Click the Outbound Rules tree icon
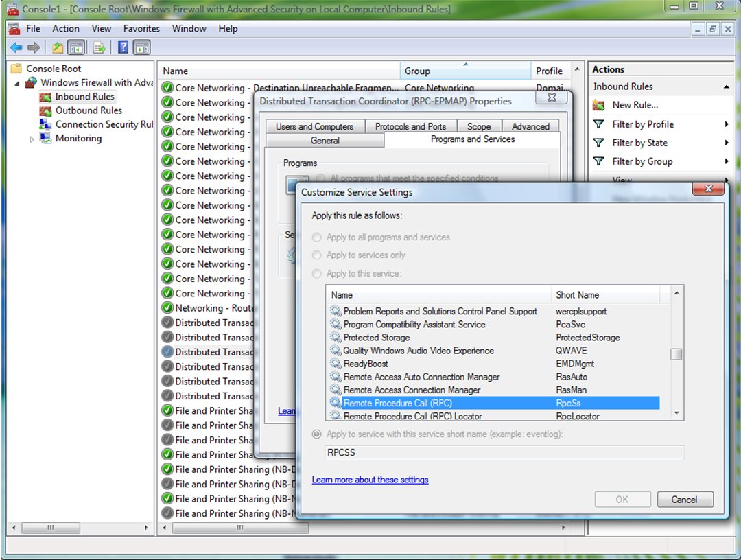Screen dimensions: 741x560 pos(45,110)
